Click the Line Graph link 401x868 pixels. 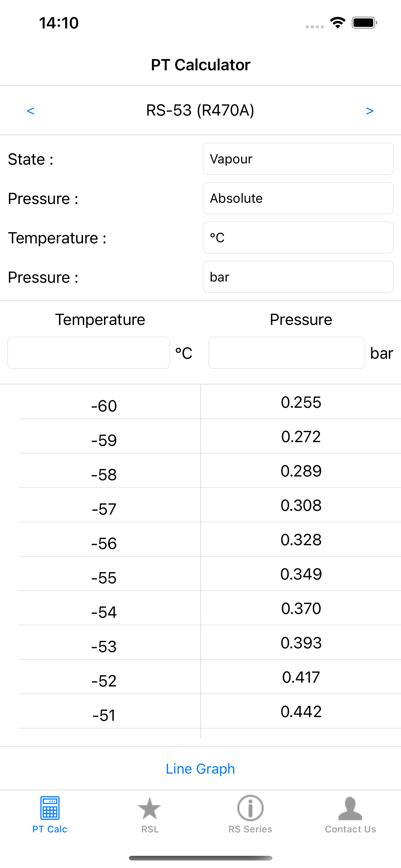[x=200, y=769]
